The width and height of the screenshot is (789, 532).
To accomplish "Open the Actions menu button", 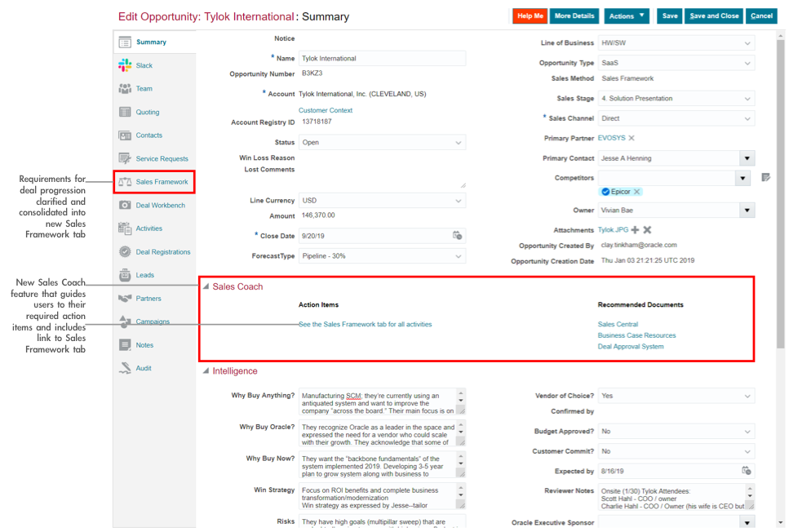I will pyautogui.click(x=627, y=16).
